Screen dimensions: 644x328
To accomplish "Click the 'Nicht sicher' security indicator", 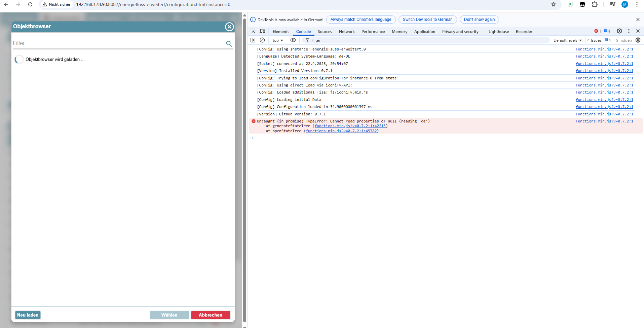I will pos(56,4).
